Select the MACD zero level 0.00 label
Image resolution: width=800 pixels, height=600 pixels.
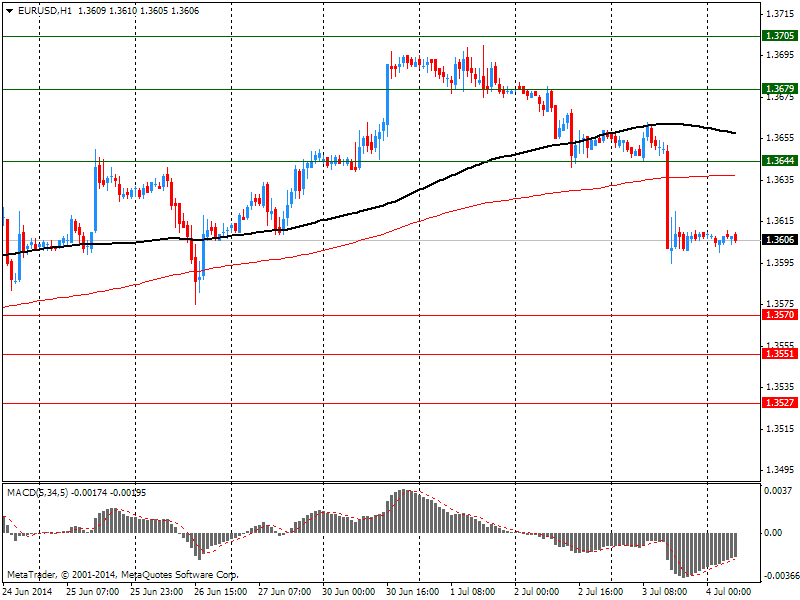773,533
